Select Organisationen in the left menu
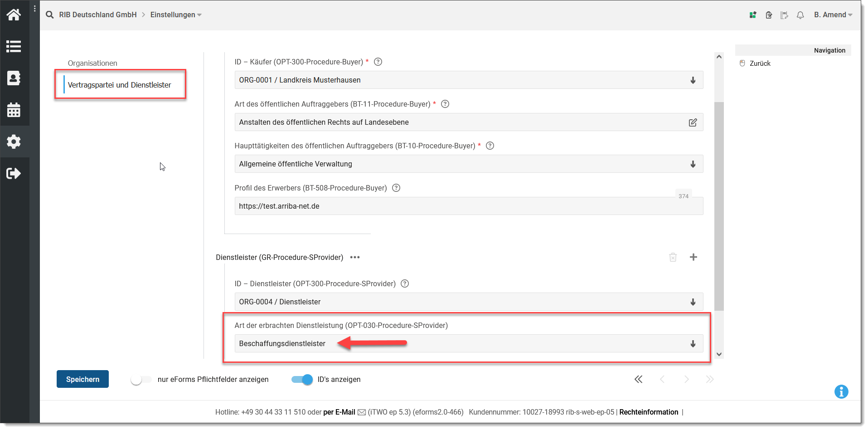The height and width of the screenshot is (430, 868). click(92, 63)
